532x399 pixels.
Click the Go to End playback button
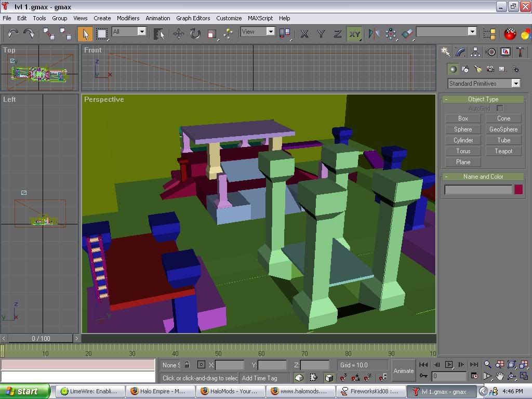click(x=474, y=364)
